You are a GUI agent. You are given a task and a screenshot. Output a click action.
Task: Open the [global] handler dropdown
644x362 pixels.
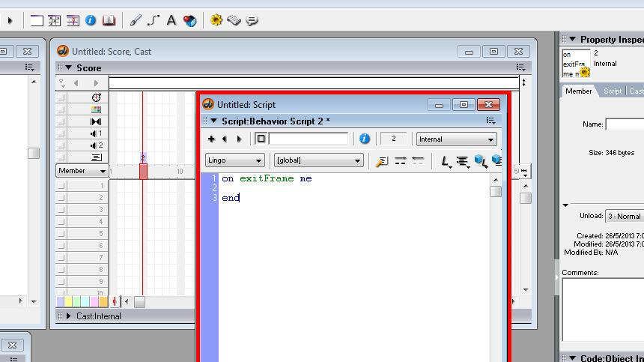(319, 160)
